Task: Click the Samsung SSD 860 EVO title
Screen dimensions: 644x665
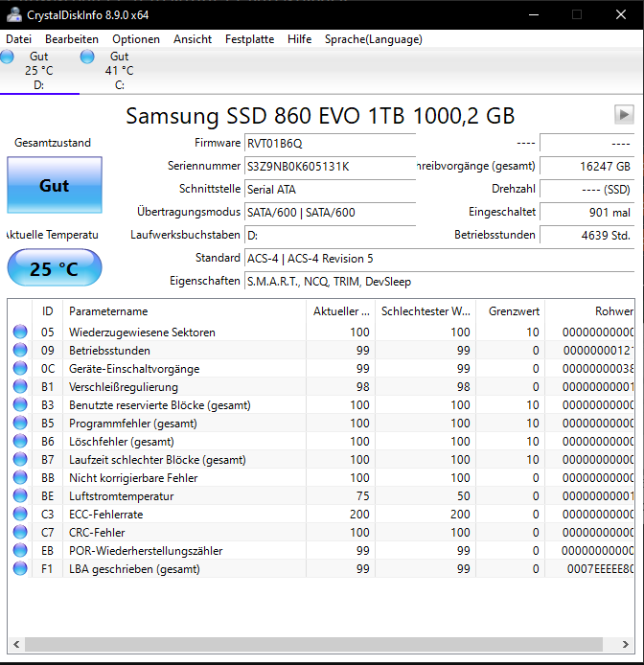Action: tap(320, 115)
